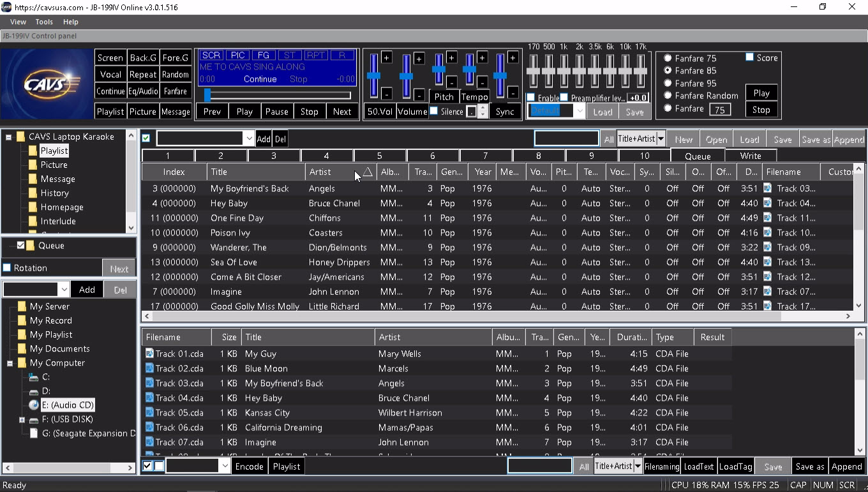Click the Vocal button
Image resolution: width=868 pixels, height=492 pixels.
pyautogui.click(x=110, y=74)
